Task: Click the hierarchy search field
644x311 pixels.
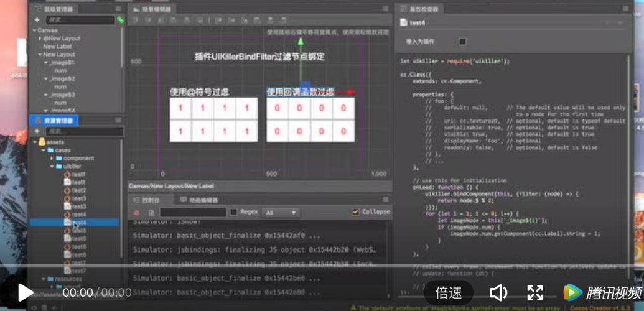Action: [x=80, y=20]
